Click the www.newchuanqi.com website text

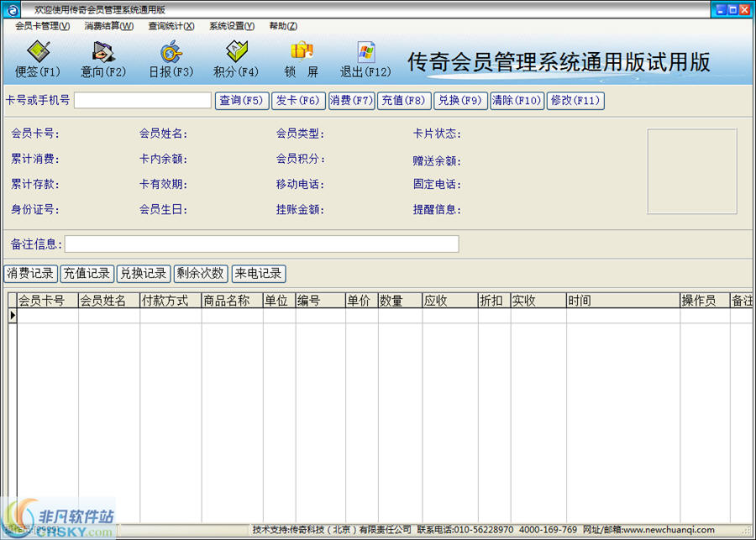click(x=669, y=530)
